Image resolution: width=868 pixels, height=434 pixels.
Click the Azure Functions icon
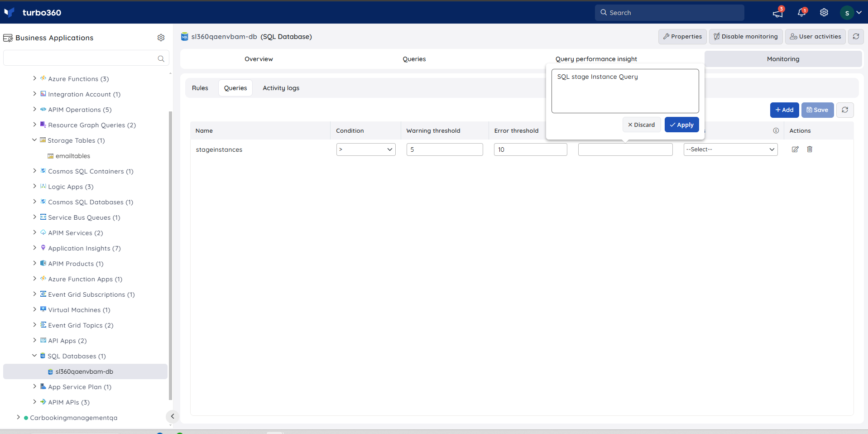pos(43,78)
